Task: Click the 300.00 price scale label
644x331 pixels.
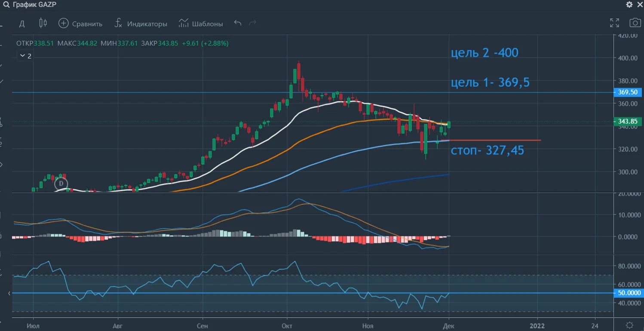Action: tap(627, 172)
